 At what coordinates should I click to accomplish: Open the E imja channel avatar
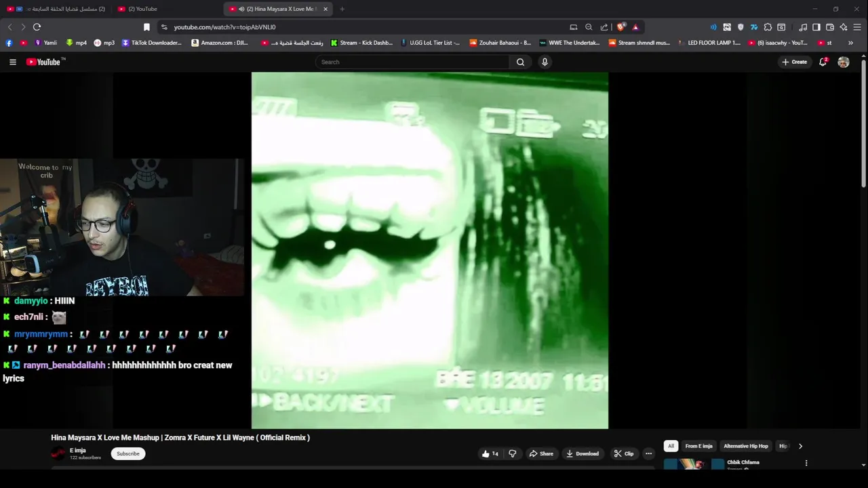(58, 453)
